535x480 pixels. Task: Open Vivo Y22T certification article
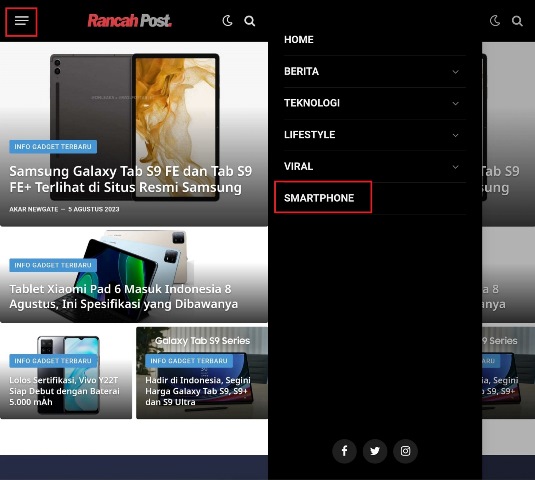click(64, 391)
